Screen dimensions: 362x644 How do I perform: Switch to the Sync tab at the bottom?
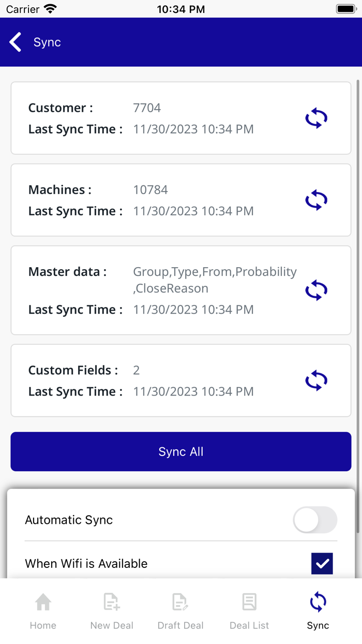coord(318,611)
